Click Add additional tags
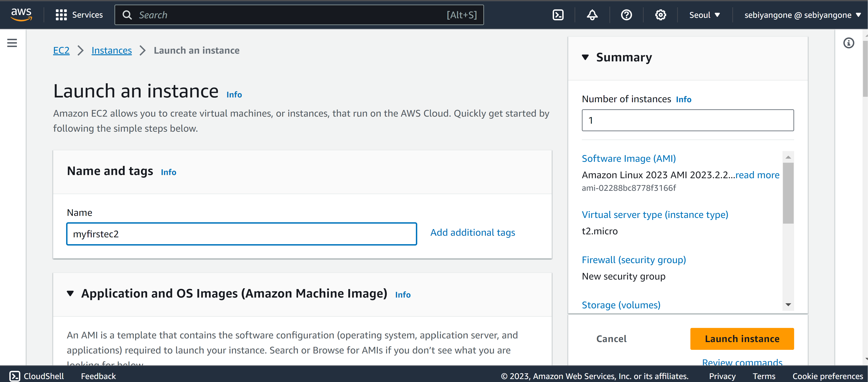The image size is (868, 382). pyautogui.click(x=472, y=232)
